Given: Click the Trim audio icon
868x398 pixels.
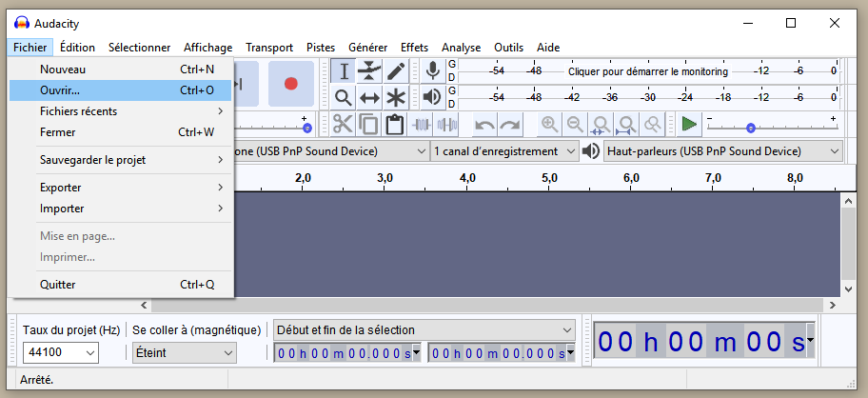Looking at the screenshot, I should [x=422, y=124].
